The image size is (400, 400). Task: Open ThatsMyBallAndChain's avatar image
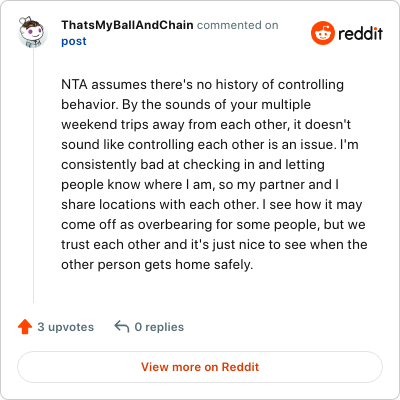pyautogui.click(x=32, y=32)
